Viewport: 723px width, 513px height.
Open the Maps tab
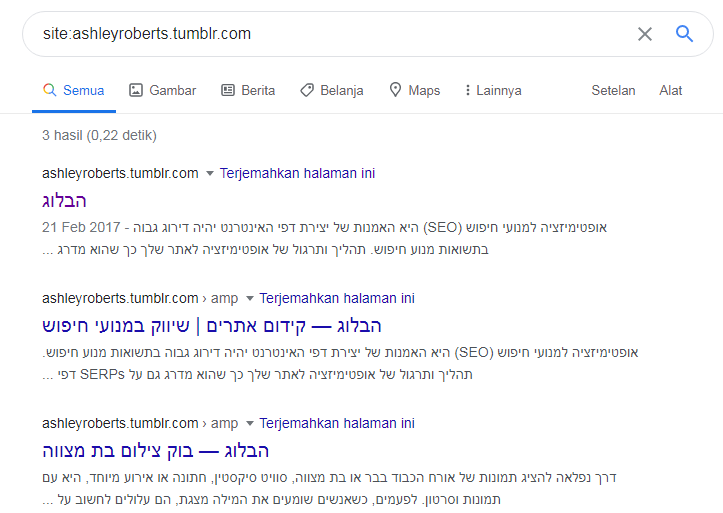(x=415, y=90)
